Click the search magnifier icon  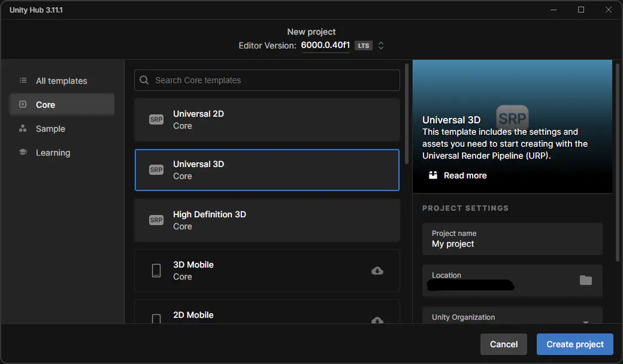point(144,80)
